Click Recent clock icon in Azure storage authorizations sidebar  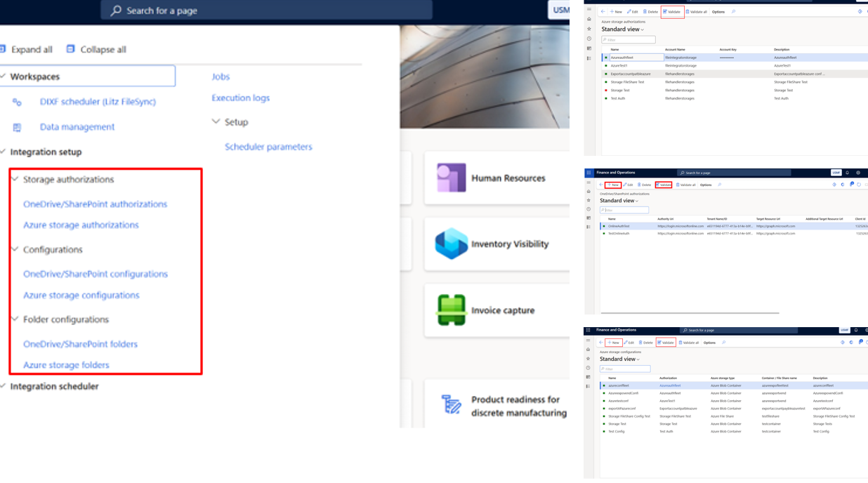589,39
